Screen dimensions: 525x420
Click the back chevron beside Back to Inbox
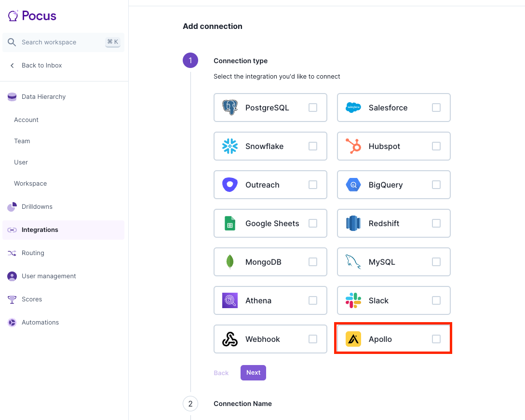click(13, 66)
